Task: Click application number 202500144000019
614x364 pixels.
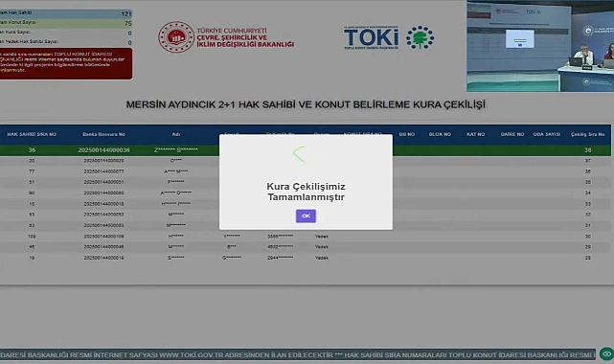Action: [x=103, y=258]
